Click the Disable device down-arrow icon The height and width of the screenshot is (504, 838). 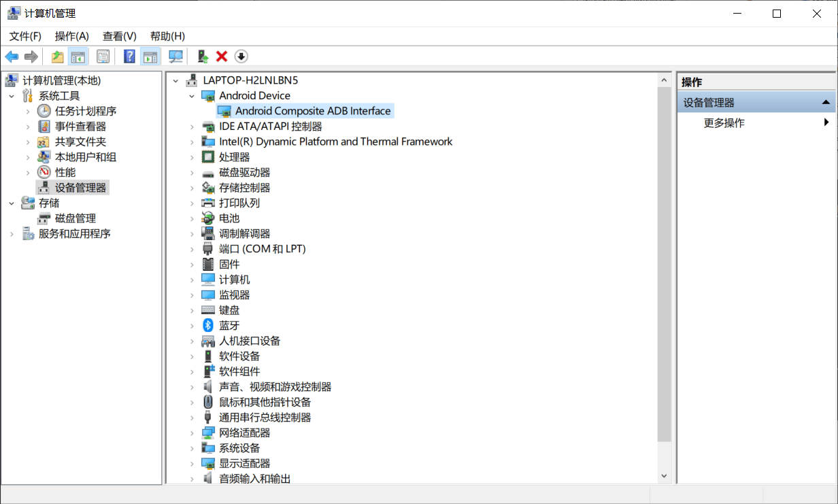click(x=241, y=56)
